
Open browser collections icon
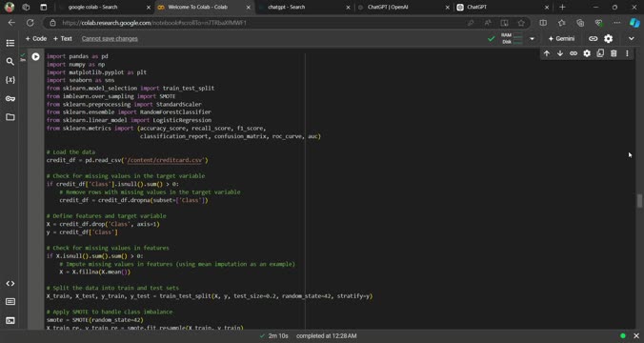click(580, 23)
